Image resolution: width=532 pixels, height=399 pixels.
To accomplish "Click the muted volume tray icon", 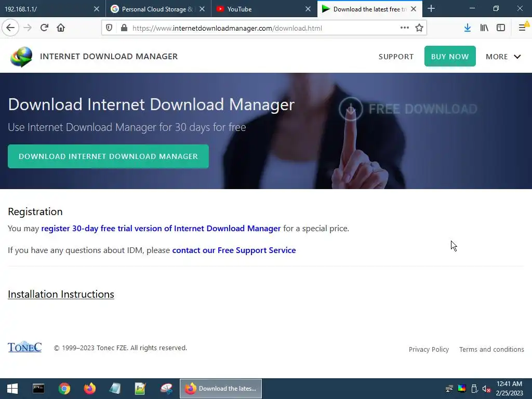I will (x=486, y=389).
